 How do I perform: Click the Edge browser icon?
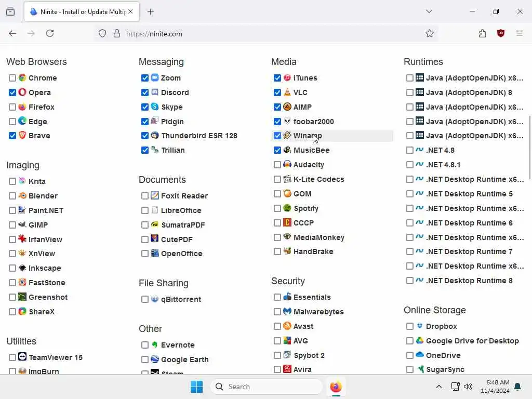click(x=22, y=121)
